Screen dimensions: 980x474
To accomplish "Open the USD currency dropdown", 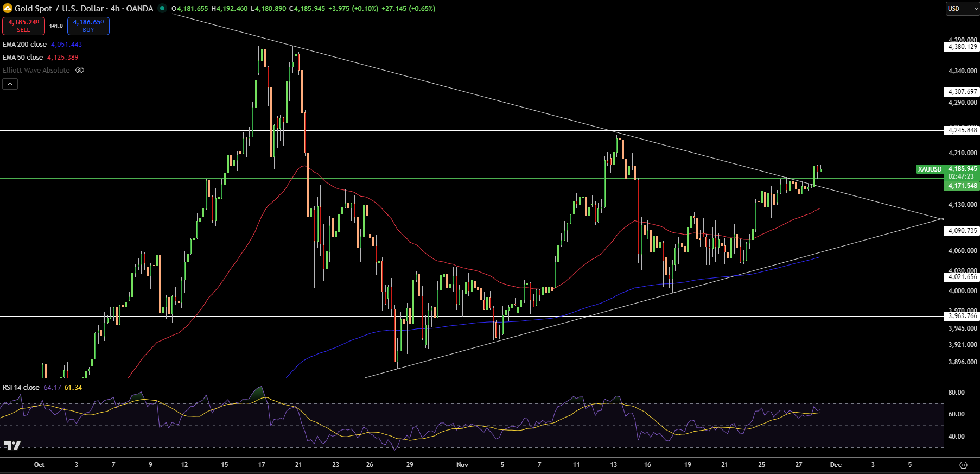I will [x=962, y=8].
